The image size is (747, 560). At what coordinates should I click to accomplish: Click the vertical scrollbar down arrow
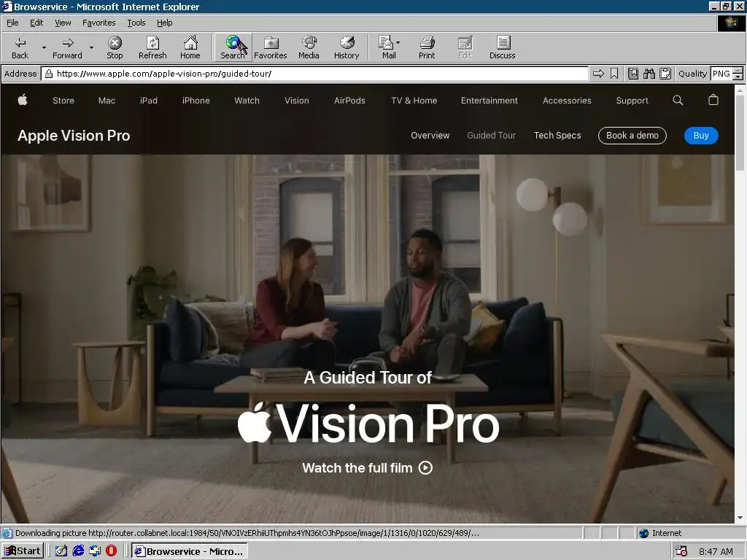[x=740, y=517]
